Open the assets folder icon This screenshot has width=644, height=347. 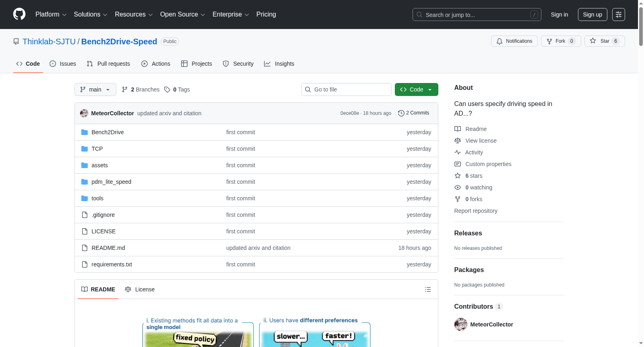85,165
